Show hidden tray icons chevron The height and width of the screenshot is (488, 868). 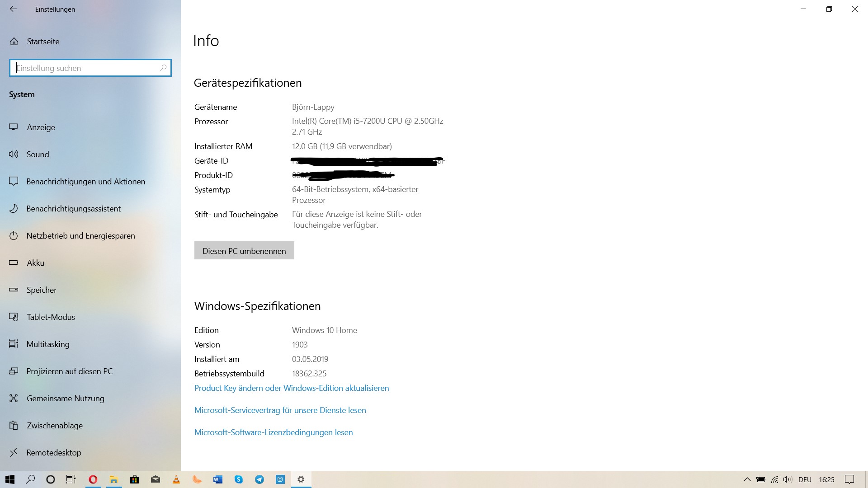tap(747, 479)
